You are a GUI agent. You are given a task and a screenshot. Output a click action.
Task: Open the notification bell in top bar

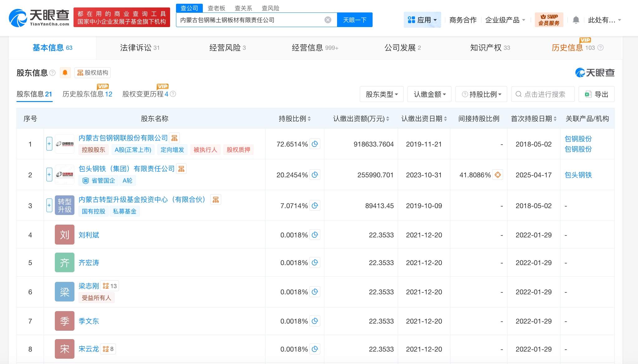click(x=576, y=20)
